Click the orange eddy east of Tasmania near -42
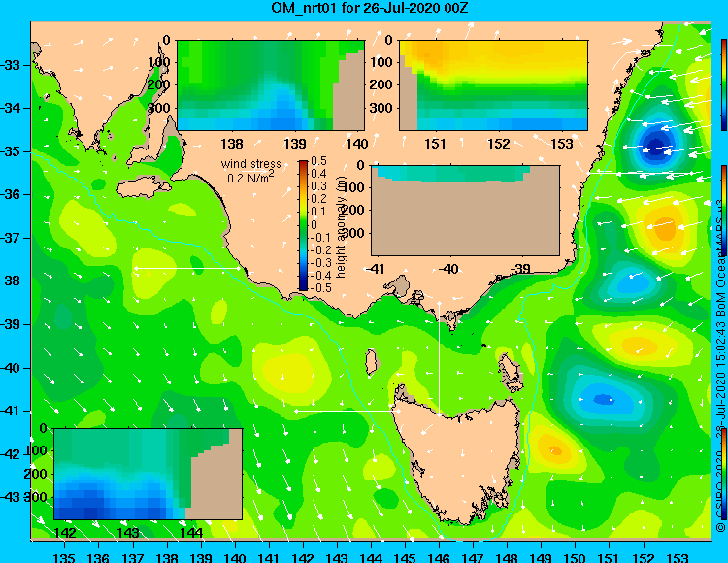Image resolution: width=728 pixels, height=563 pixels. click(555, 450)
